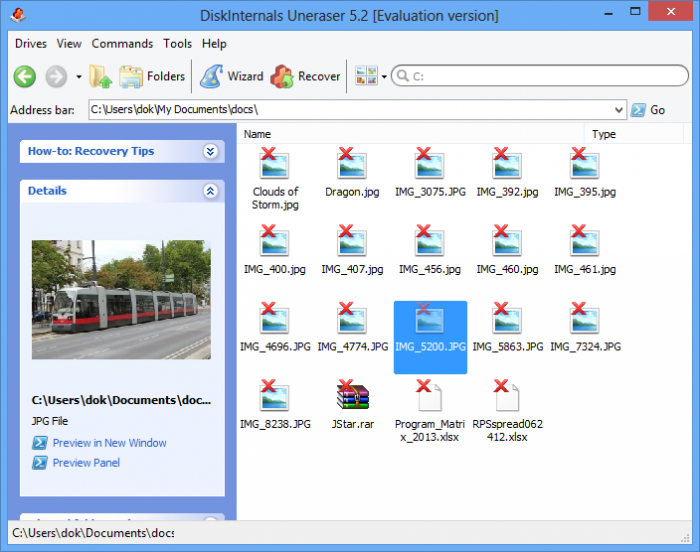Expand the address bar path dropdown

click(620, 110)
